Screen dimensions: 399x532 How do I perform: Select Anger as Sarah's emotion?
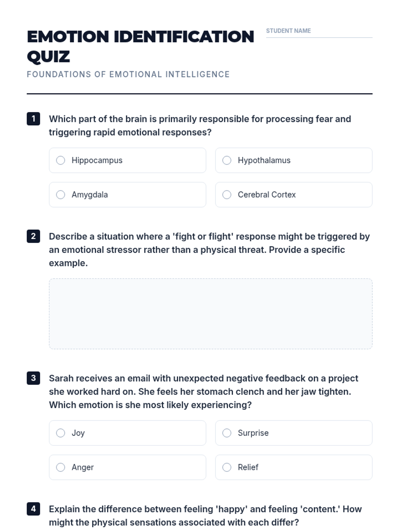[x=61, y=467]
